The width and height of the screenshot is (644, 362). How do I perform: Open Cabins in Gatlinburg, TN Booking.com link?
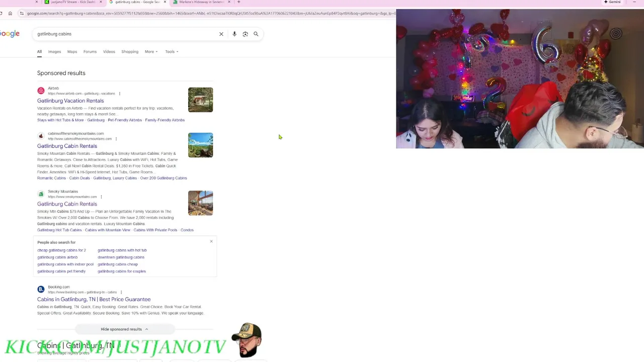click(94, 299)
